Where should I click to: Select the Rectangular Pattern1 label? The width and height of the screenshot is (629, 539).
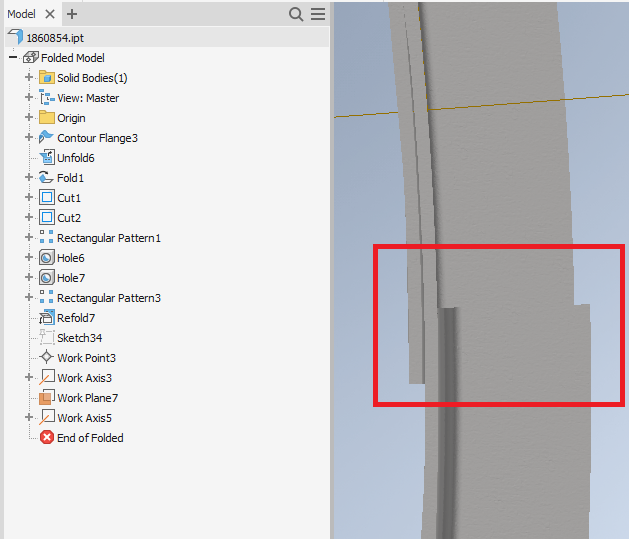click(109, 238)
